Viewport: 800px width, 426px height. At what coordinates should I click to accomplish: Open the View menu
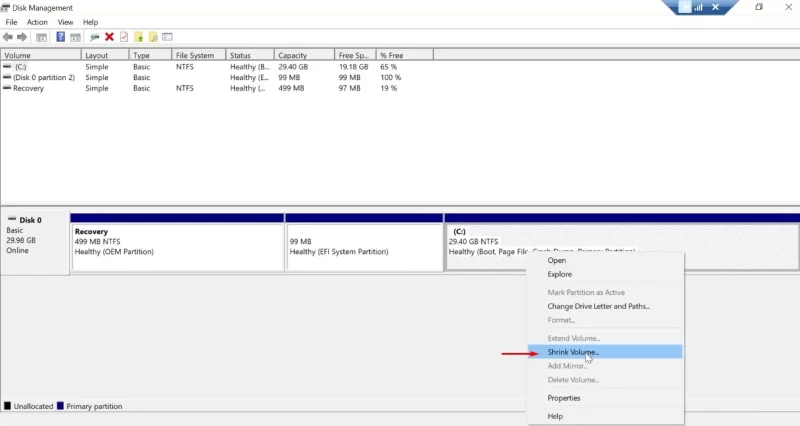65,22
